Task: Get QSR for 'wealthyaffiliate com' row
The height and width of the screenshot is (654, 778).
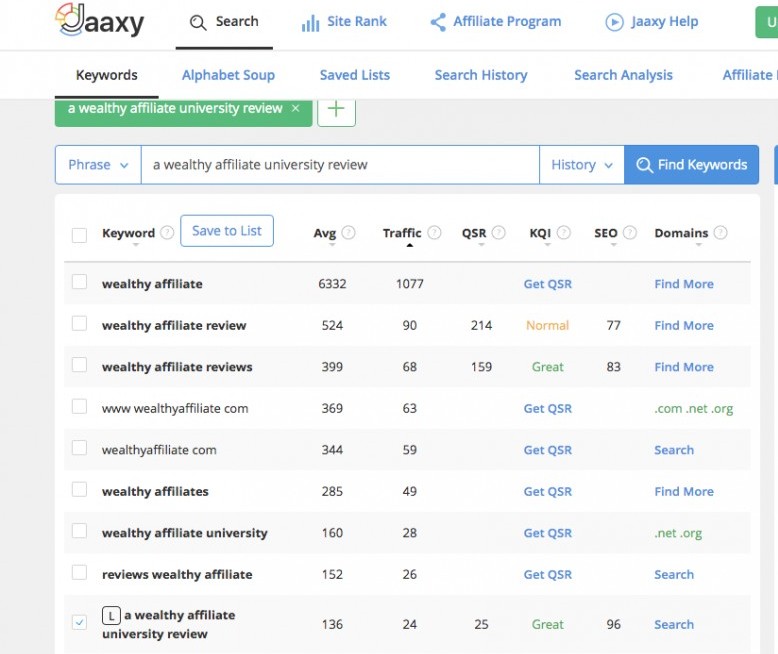Action: coord(548,450)
